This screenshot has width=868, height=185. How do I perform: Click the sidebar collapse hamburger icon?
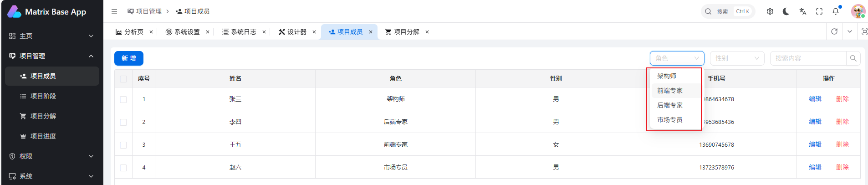114,11
